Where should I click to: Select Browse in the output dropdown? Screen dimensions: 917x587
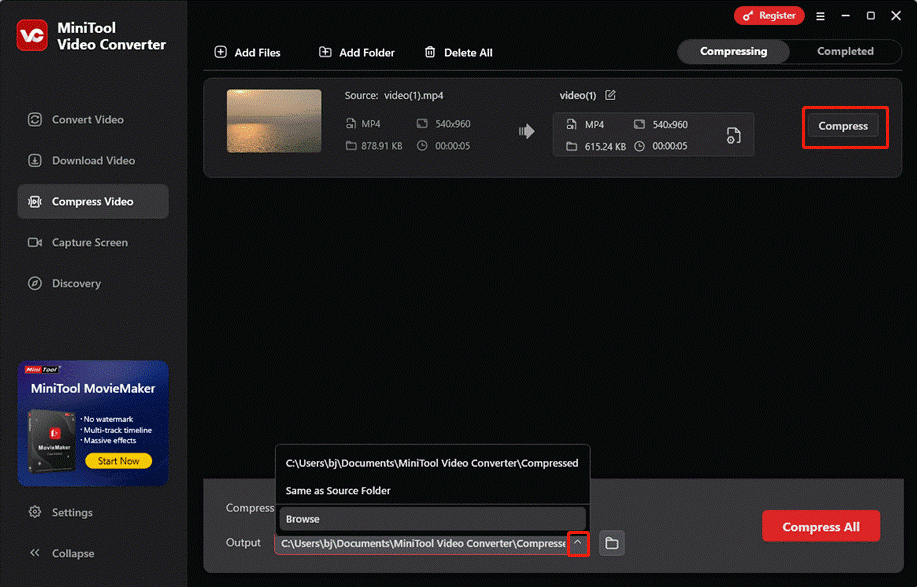point(303,519)
